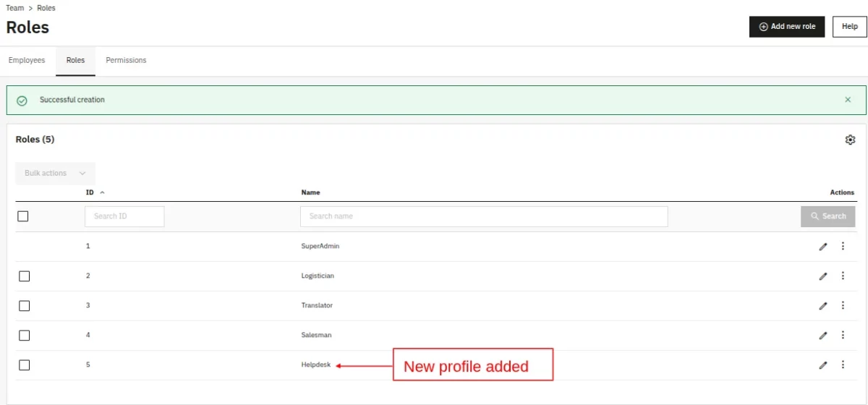Switch to the Employees tab
Image resolution: width=868 pixels, height=405 pixels.
(27, 61)
